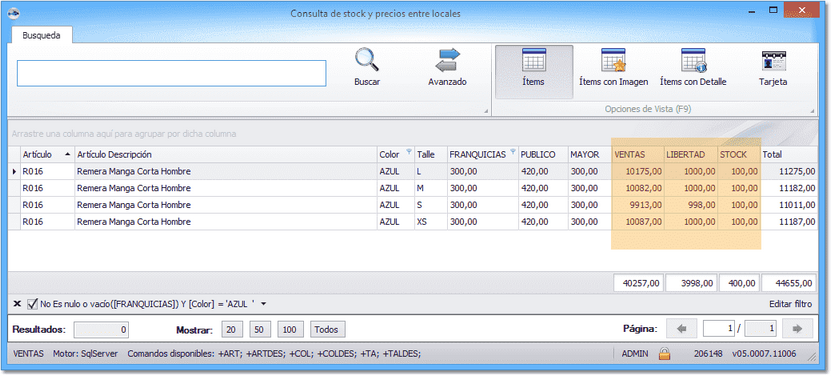
Task: Click ADMIN user in status bar
Action: click(635, 353)
